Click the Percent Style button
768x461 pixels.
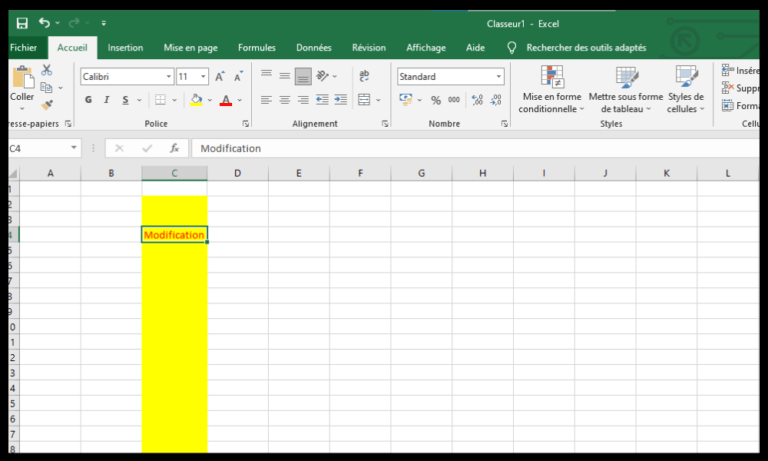(x=436, y=100)
